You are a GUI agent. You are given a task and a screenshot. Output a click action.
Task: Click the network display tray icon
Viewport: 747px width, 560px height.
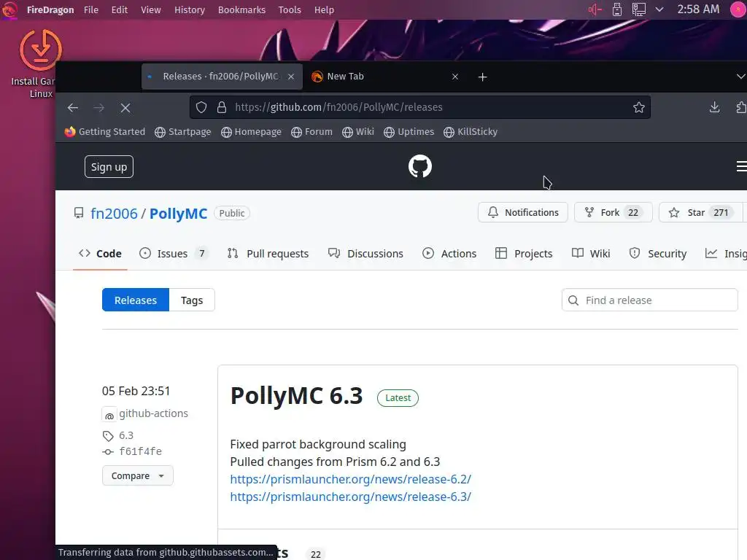638,9
